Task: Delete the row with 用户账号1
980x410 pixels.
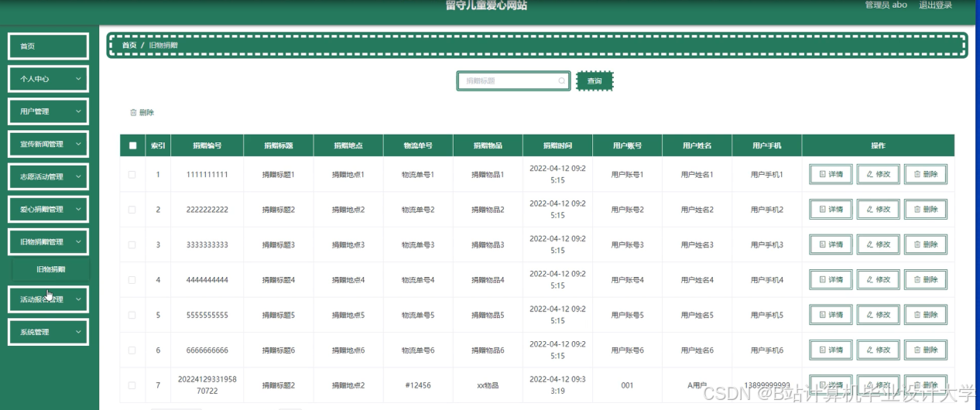Action: coord(925,174)
